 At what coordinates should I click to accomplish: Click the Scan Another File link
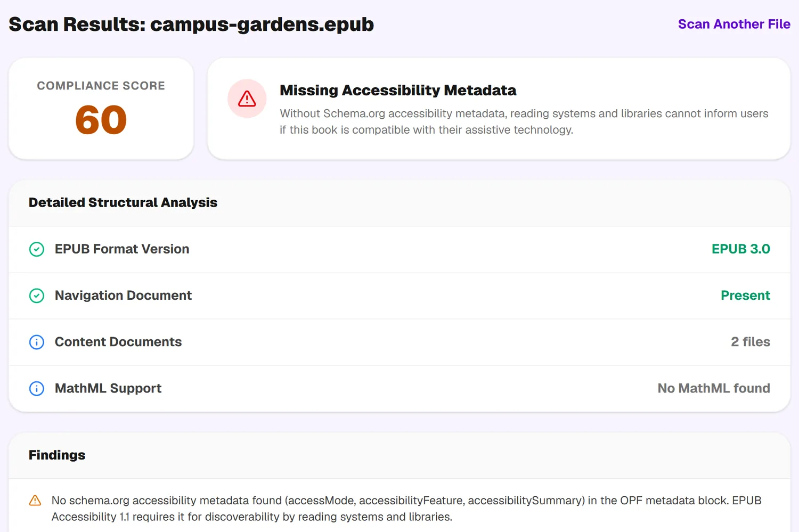click(734, 24)
